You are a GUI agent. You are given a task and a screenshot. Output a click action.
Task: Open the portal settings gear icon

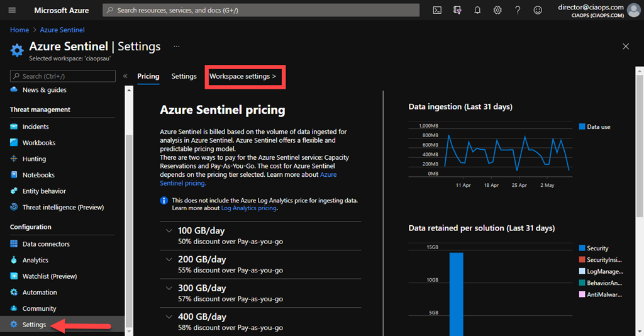[x=497, y=10]
